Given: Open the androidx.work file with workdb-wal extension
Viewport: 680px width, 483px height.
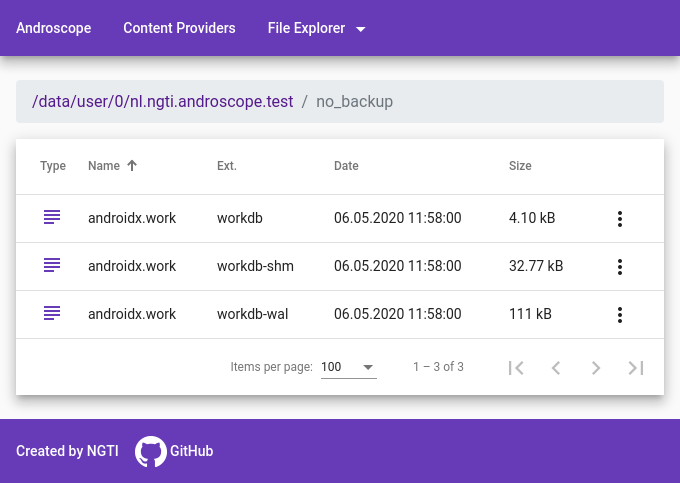Looking at the screenshot, I should (132, 314).
